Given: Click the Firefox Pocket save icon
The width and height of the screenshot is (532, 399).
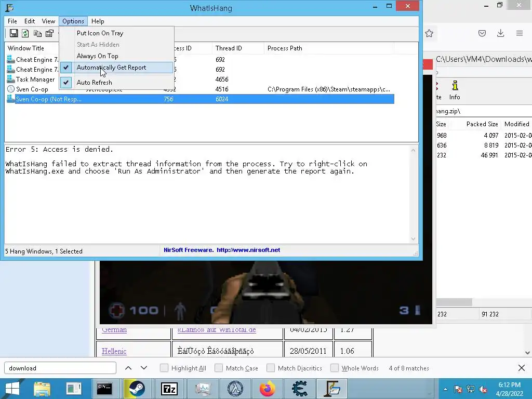Looking at the screenshot, I should pyautogui.click(x=482, y=33).
